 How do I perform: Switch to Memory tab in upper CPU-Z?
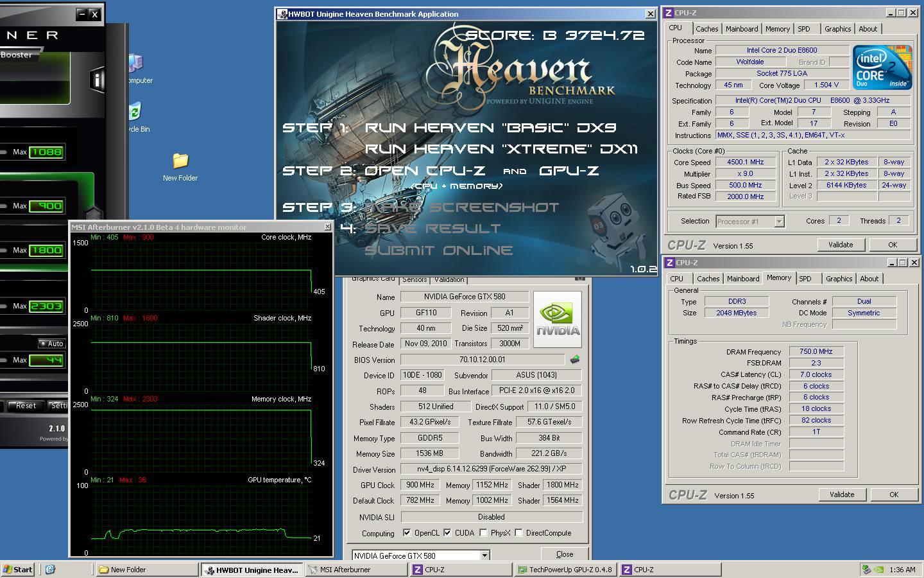coord(777,29)
